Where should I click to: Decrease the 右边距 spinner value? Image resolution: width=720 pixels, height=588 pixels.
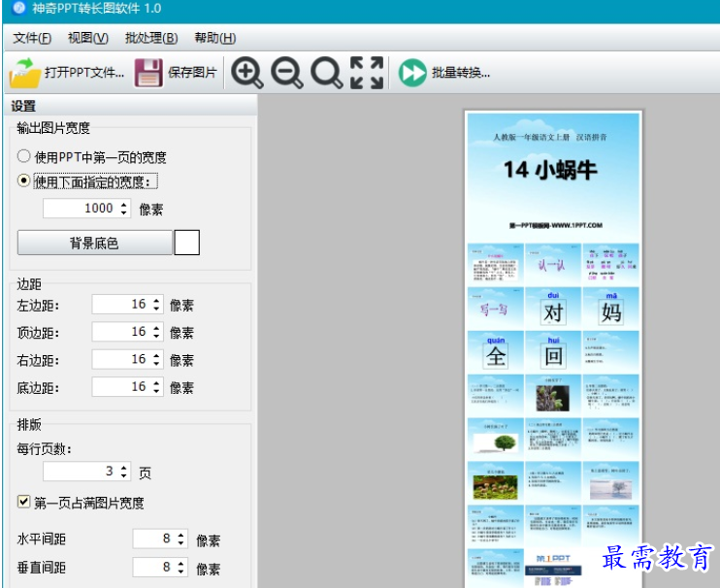tap(156, 364)
